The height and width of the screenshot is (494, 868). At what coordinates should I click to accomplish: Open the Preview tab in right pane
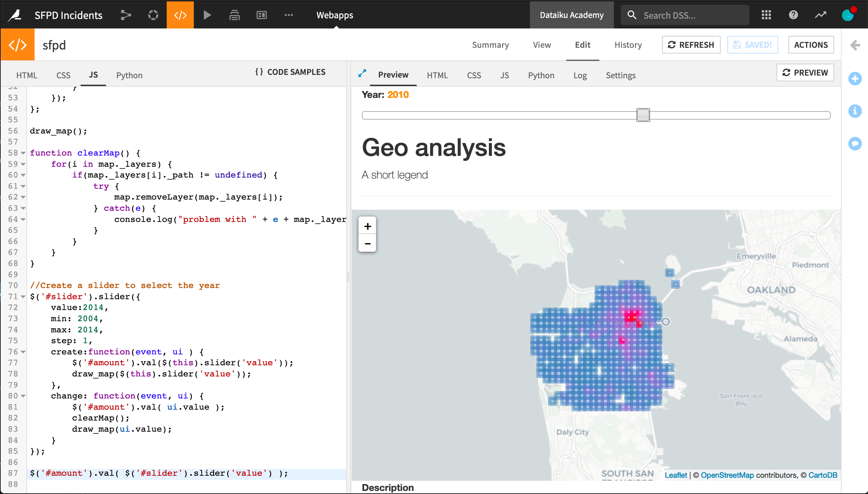point(393,75)
